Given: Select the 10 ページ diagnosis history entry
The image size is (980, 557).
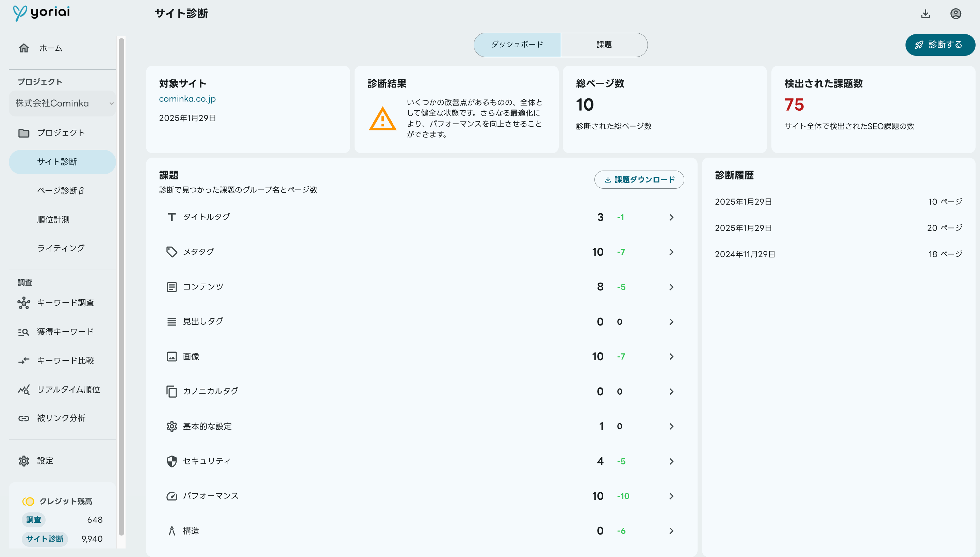Looking at the screenshot, I should tap(838, 202).
